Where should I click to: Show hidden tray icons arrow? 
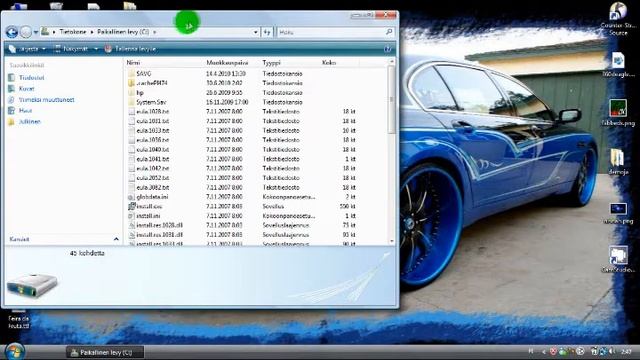544,351
